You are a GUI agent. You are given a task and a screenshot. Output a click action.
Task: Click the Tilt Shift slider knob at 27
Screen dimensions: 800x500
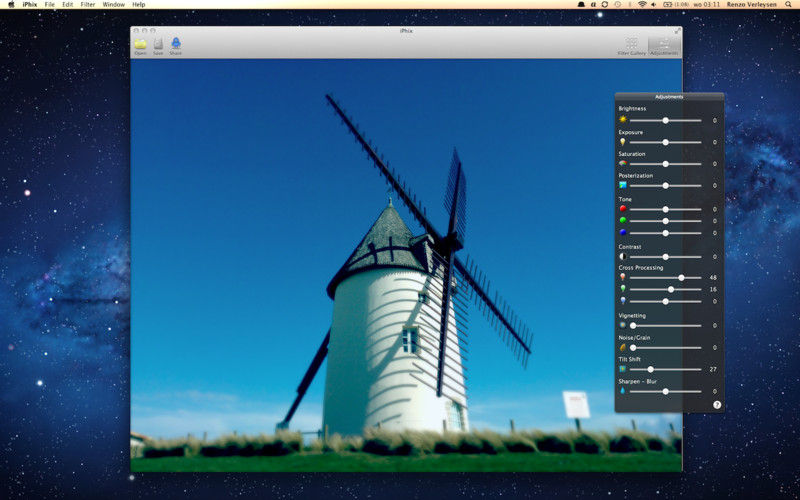click(x=650, y=369)
